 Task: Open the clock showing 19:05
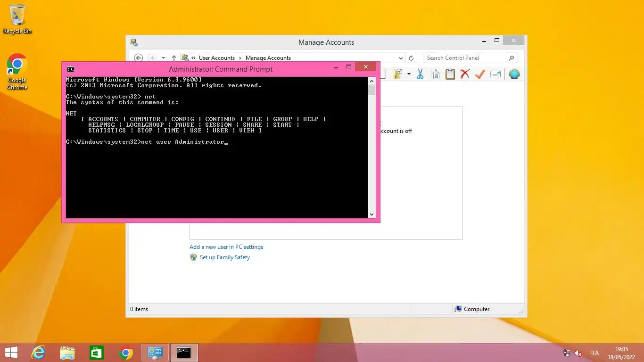click(621, 353)
